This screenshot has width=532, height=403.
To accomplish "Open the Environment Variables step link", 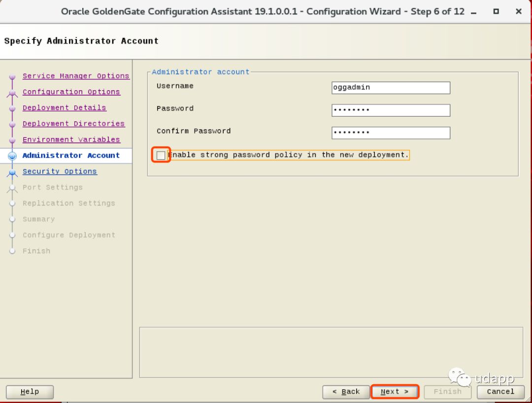I will click(x=71, y=140).
